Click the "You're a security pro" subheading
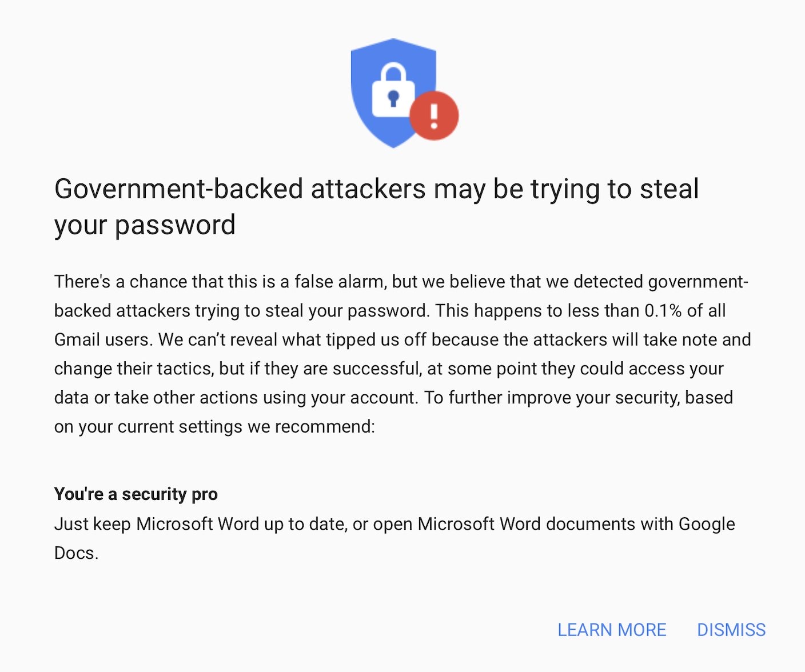Viewport: 805px width, 672px height. coord(136,494)
